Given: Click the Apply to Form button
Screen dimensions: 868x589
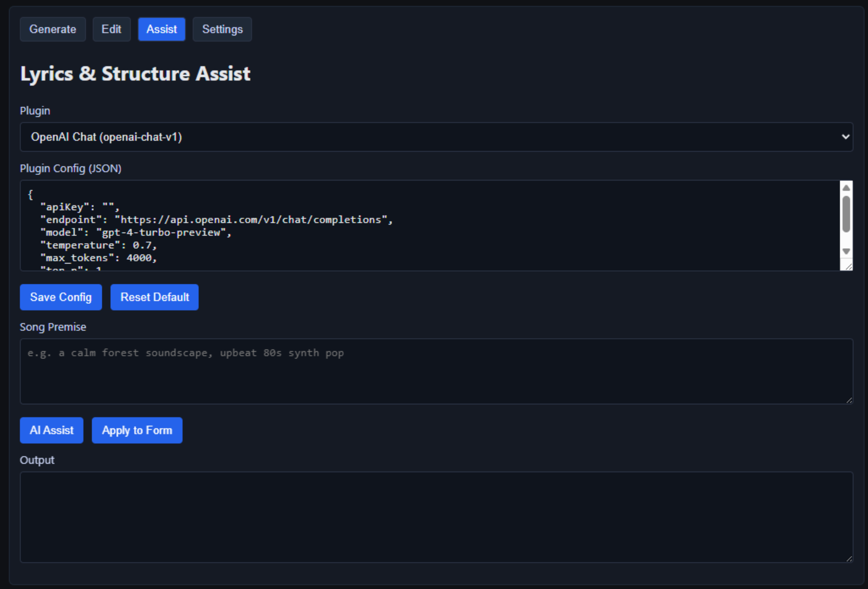Looking at the screenshot, I should pyautogui.click(x=137, y=430).
